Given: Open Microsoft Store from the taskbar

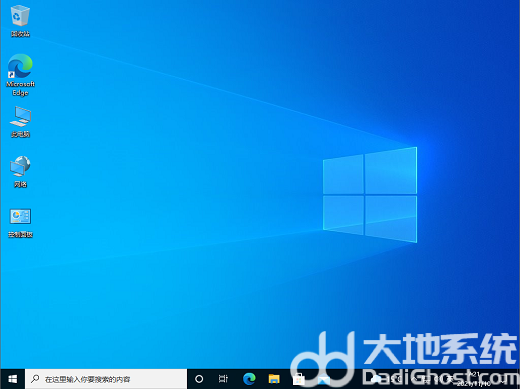Looking at the screenshot, I should point(299,379).
